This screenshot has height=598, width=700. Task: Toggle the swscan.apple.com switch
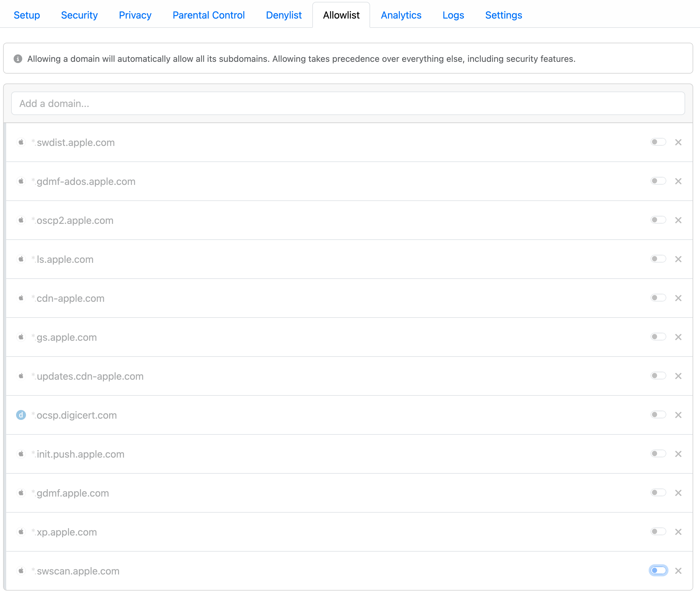tap(658, 570)
